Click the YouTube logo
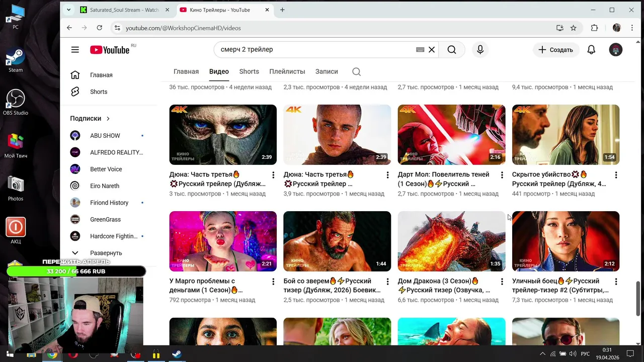The image size is (644, 362). [x=110, y=50]
